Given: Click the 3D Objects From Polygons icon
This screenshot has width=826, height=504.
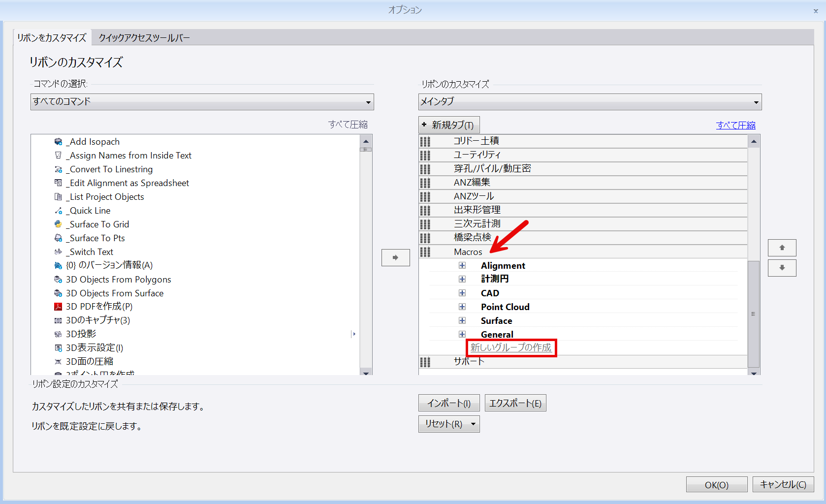Looking at the screenshot, I should coord(58,280).
